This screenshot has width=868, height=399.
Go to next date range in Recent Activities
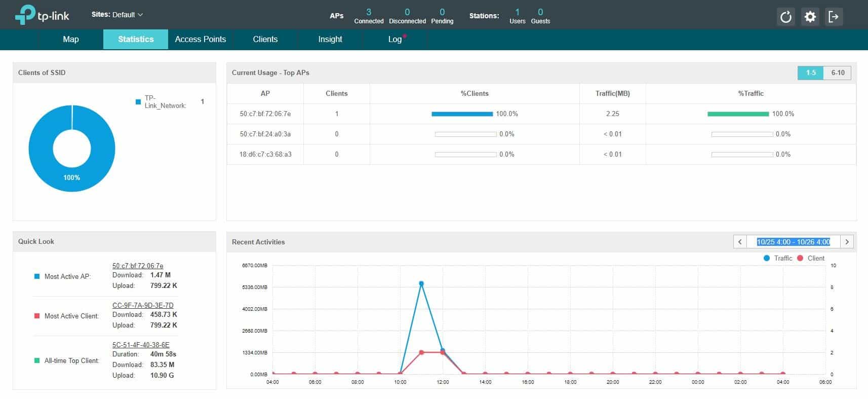pos(847,242)
